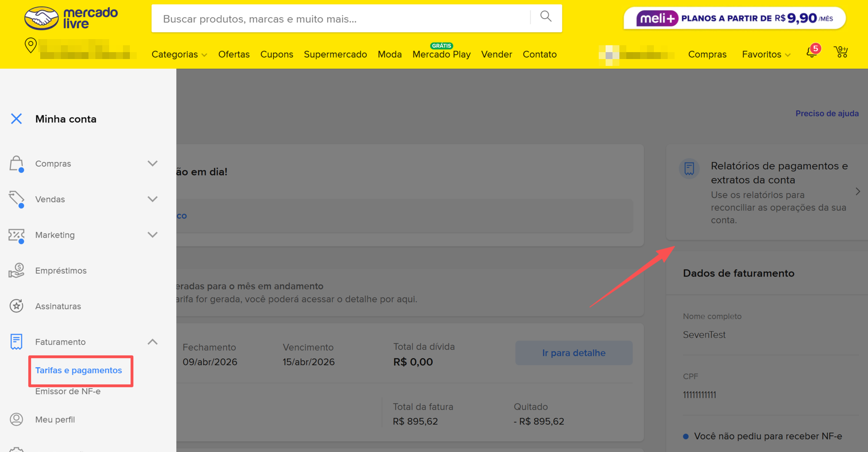Expand the Marketing sidebar section
This screenshot has width=868, height=452.
coord(152,235)
